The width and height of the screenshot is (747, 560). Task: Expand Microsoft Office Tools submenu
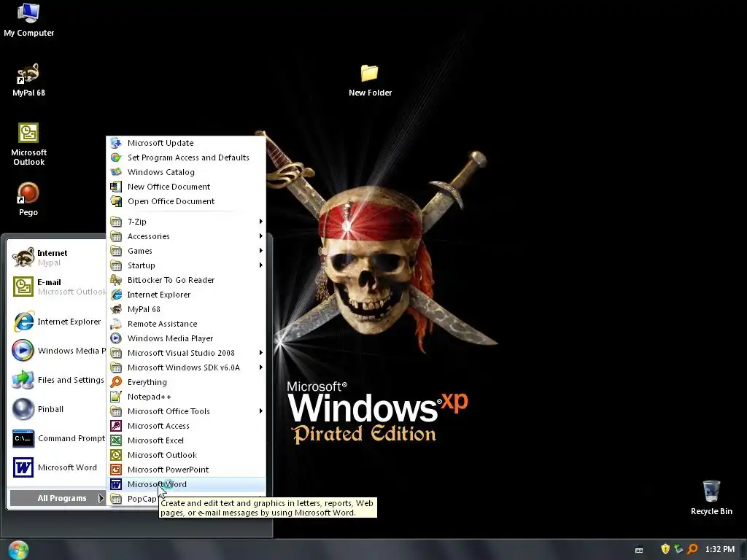point(186,411)
